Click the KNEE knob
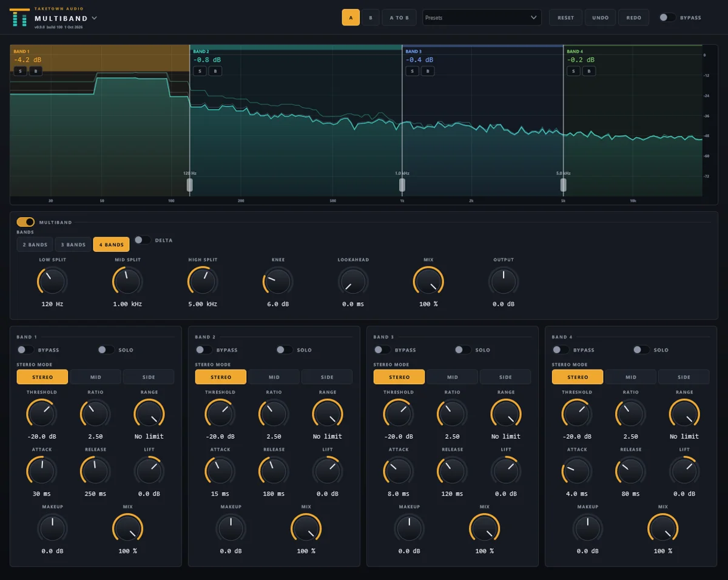This screenshot has width=728, height=580. pos(278,282)
